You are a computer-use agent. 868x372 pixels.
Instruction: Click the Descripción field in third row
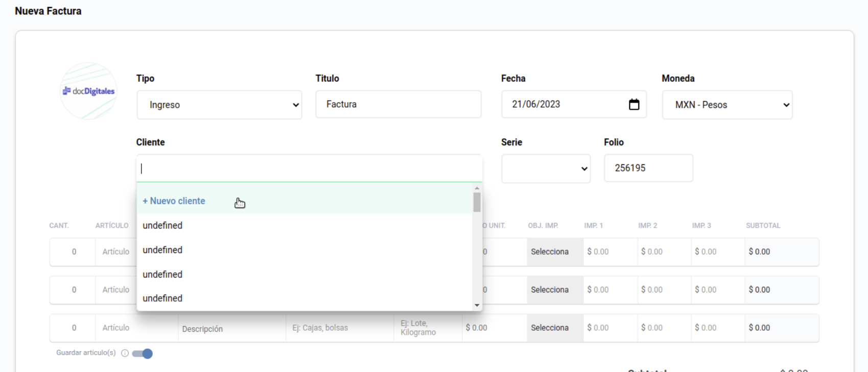pos(231,329)
